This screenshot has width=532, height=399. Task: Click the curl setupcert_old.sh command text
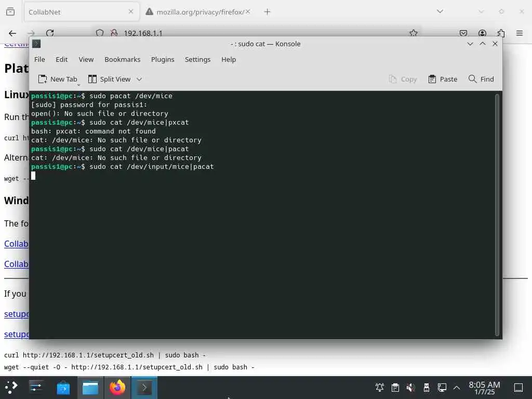tap(105, 355)
